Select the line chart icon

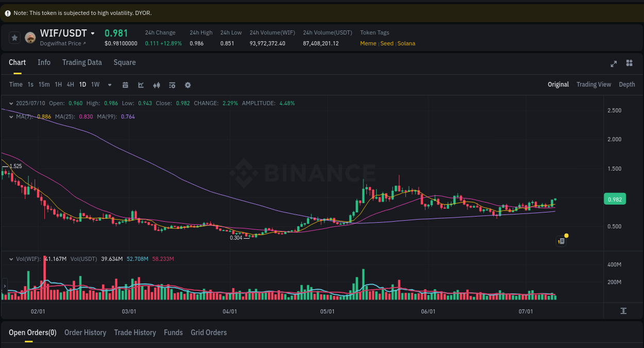pos(141,85)
